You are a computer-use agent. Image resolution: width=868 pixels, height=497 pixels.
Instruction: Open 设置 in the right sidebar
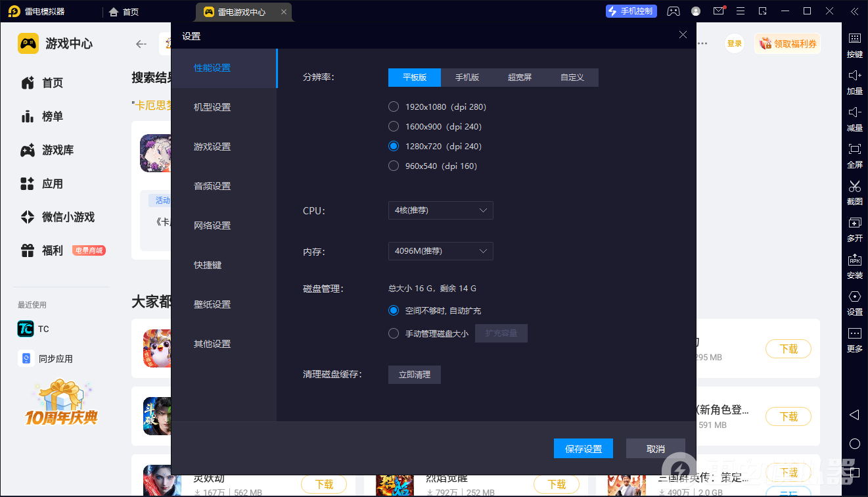click(854, 302)
